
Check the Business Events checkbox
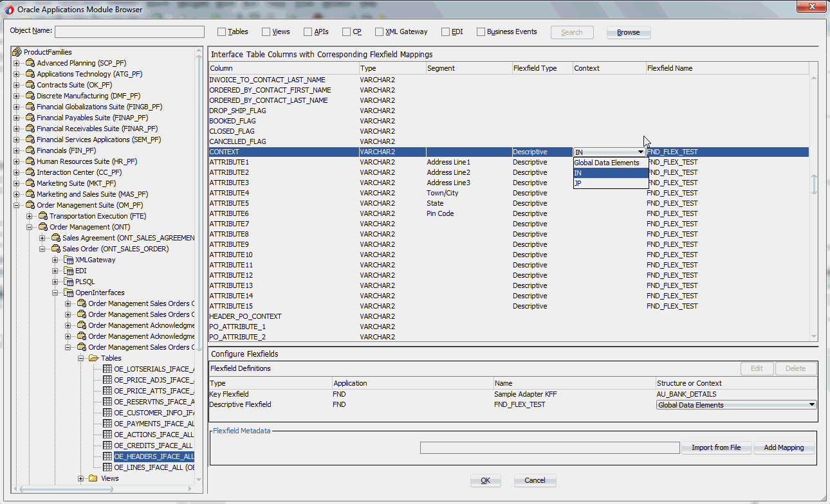point(481,32)
